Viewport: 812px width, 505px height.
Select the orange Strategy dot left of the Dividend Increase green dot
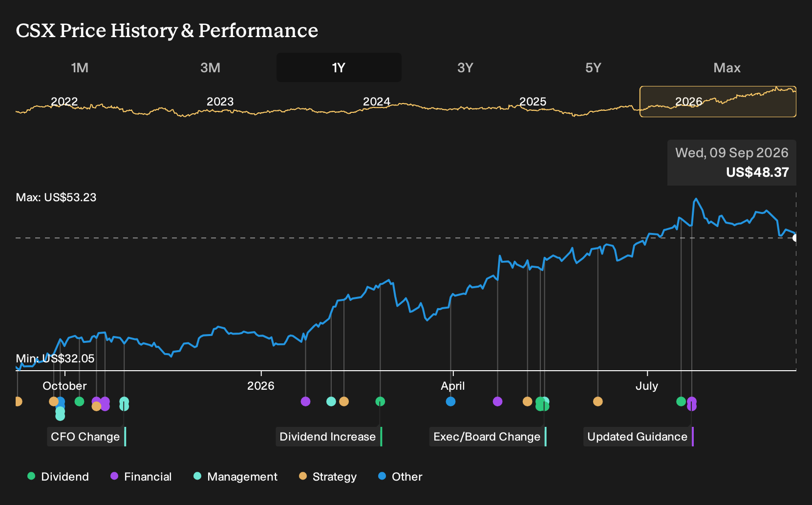coord(344,401)
